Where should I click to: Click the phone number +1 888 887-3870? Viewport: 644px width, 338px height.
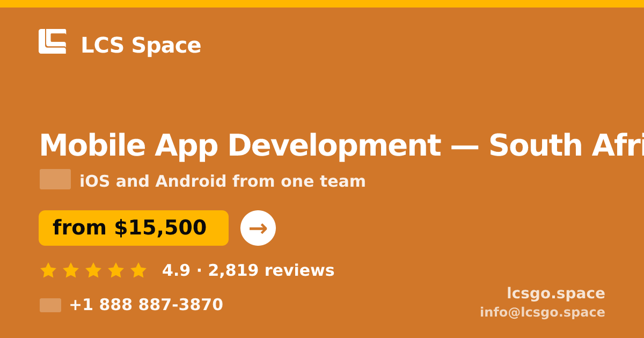click(x=146, y=305)
